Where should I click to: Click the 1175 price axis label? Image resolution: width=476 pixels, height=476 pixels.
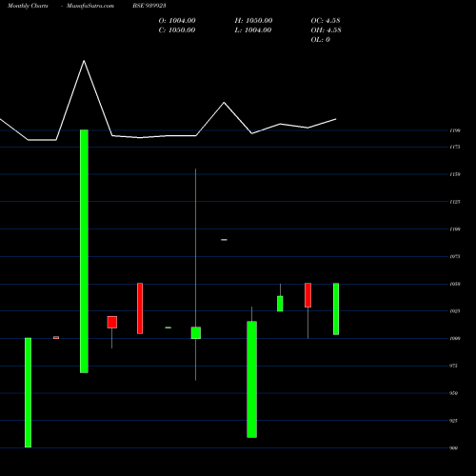click(x=455, y=147)
